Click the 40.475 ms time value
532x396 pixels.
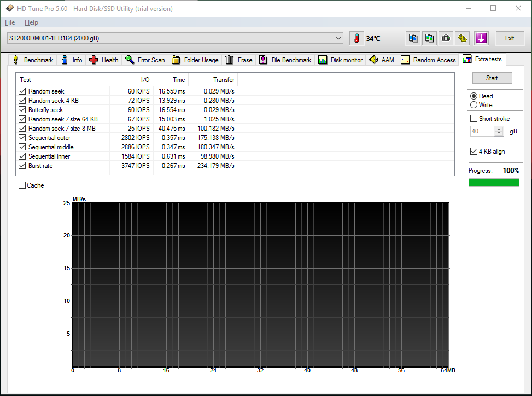172,129
